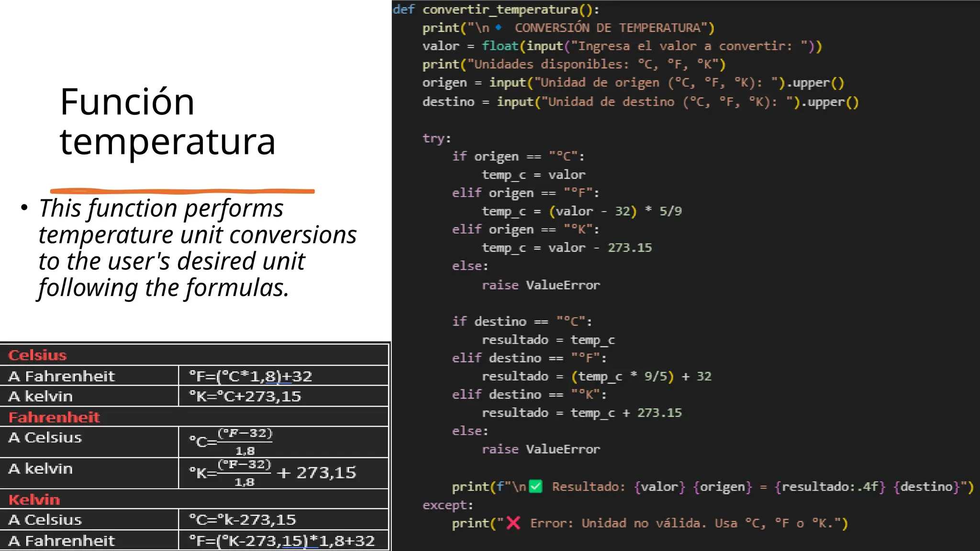980x551 pixels.
Task: Click the °F=(°C*1,8)+32 formula cell
Action: 250,376
